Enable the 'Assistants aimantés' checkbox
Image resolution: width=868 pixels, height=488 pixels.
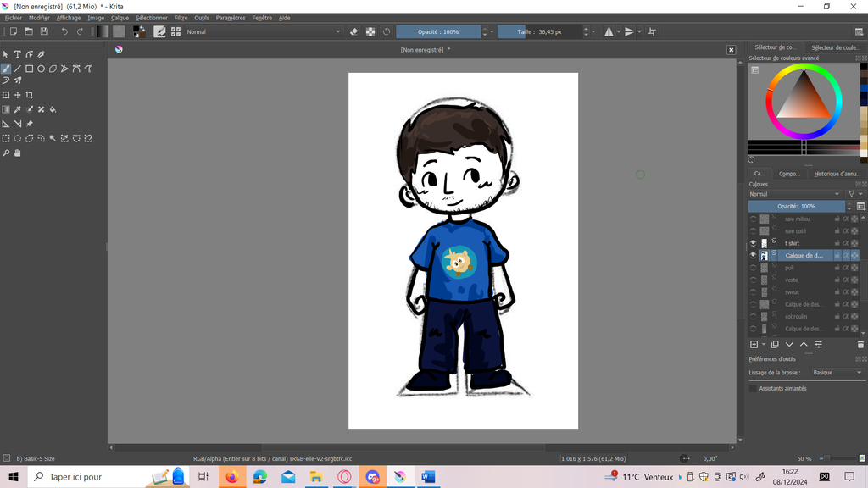pyautogui.click(x=753, y=389)
